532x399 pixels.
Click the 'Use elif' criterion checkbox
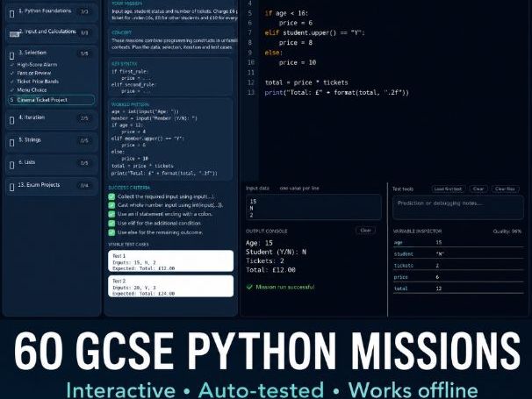tap(111, 224)
